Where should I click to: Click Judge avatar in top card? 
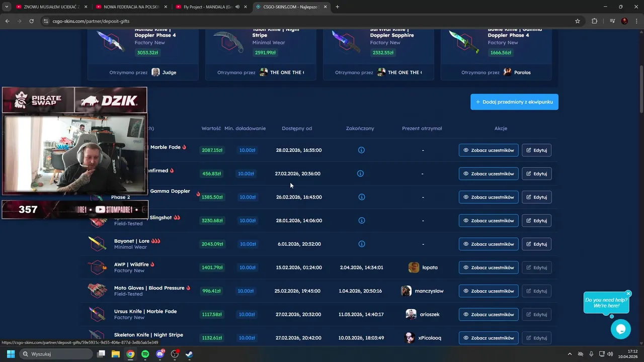(155, 72)
